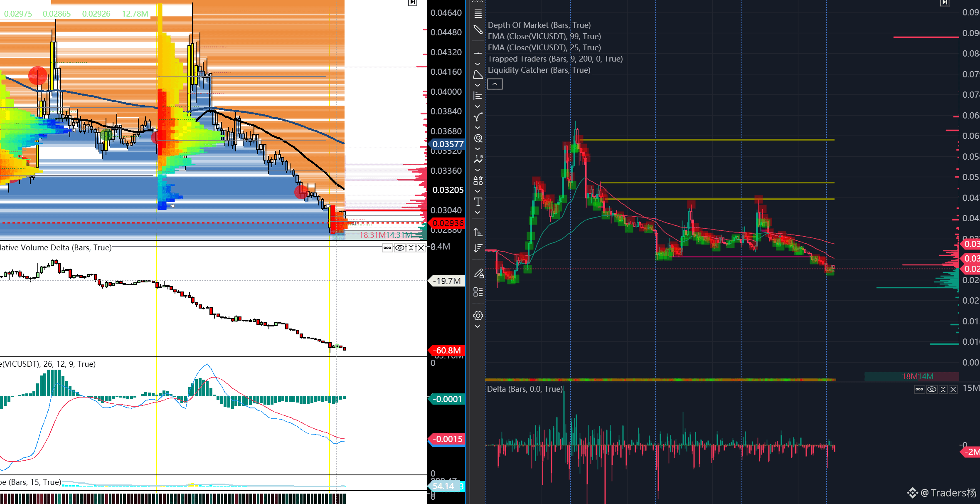980x504 pixels.
Task: Click the EMA 25 indicator label
Action: click(544, 47)
